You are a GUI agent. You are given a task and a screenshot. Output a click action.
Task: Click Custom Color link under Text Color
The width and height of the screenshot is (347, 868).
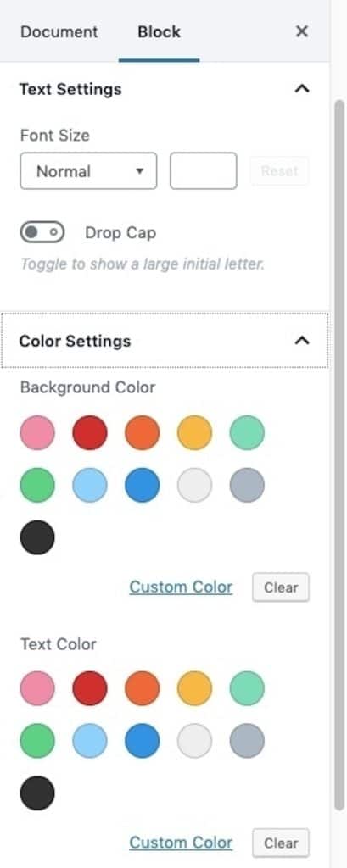[181, 843]
